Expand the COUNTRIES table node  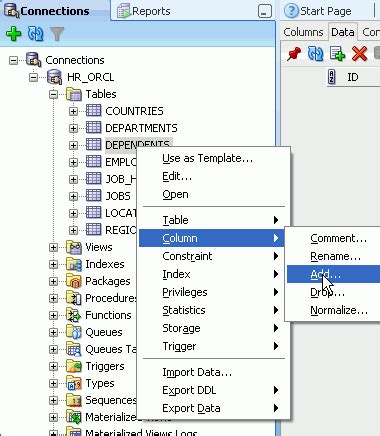[x=73, y=111]
